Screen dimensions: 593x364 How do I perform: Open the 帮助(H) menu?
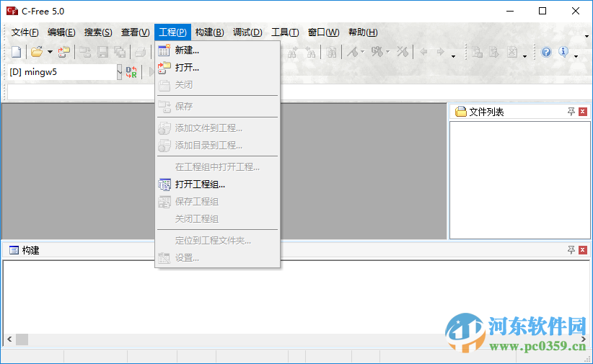(x=363, y=32)
